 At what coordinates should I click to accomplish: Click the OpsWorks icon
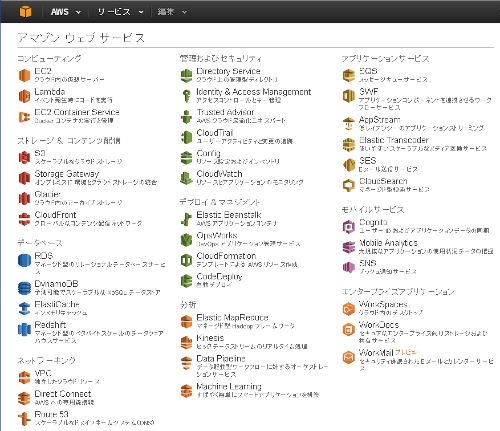(186, 240)
